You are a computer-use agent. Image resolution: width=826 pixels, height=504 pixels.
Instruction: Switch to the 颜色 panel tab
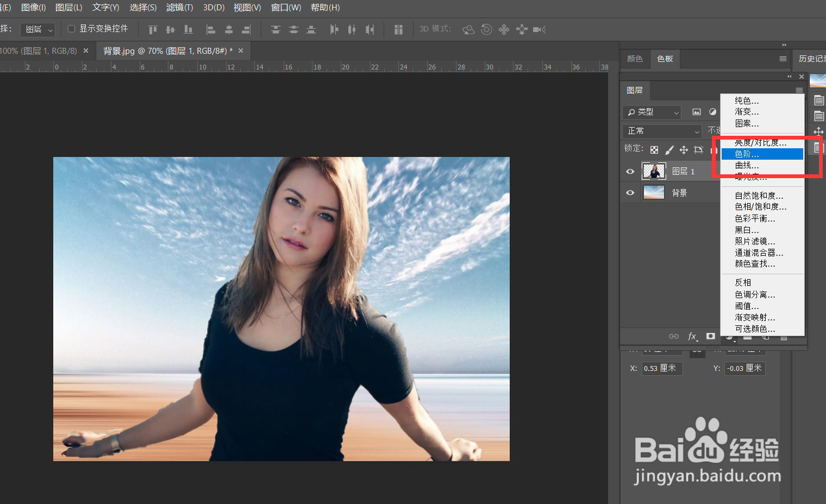pos(635,59)
